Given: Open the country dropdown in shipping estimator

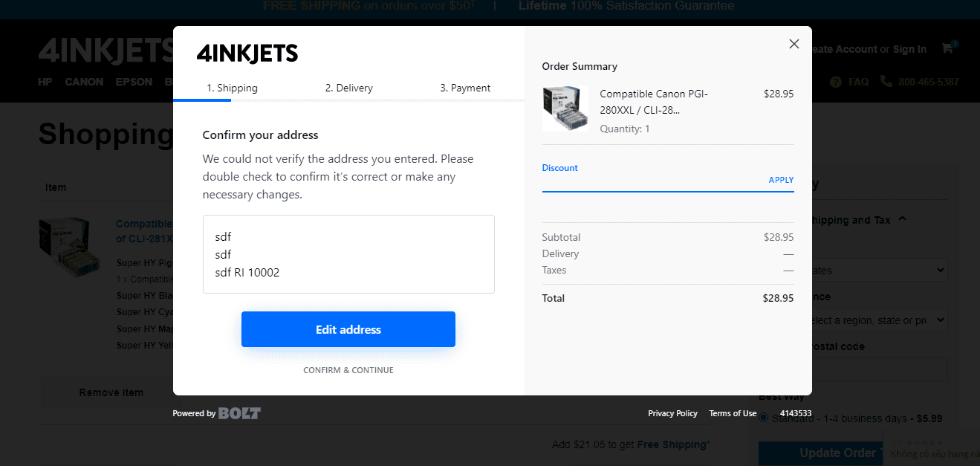Looking at the screenshot, I should [880, 270].
